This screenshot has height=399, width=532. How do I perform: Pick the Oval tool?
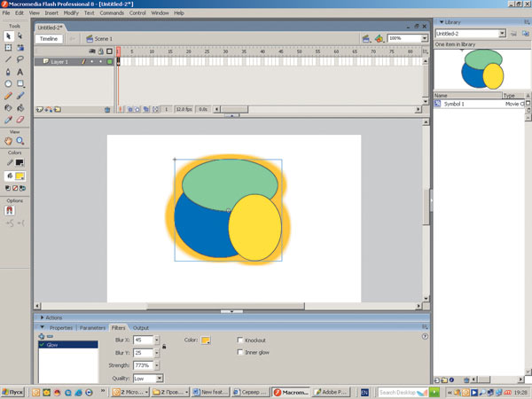click(8, 83)
